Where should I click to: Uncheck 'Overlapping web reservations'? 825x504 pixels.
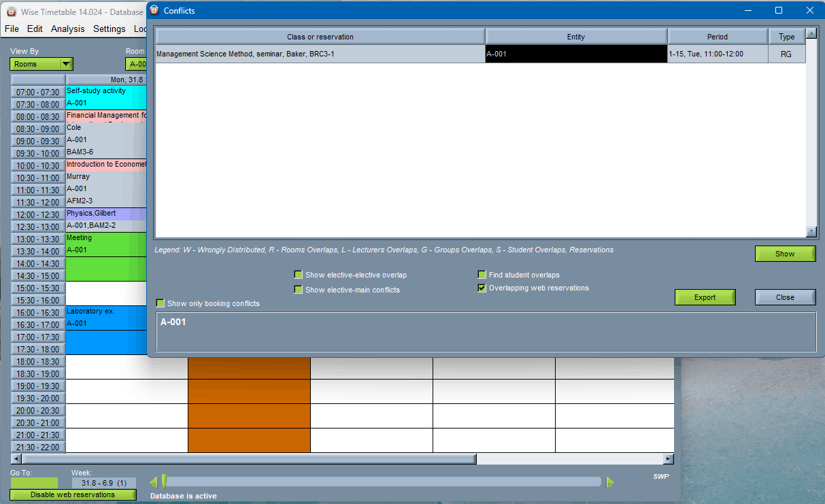click(482, 288)
